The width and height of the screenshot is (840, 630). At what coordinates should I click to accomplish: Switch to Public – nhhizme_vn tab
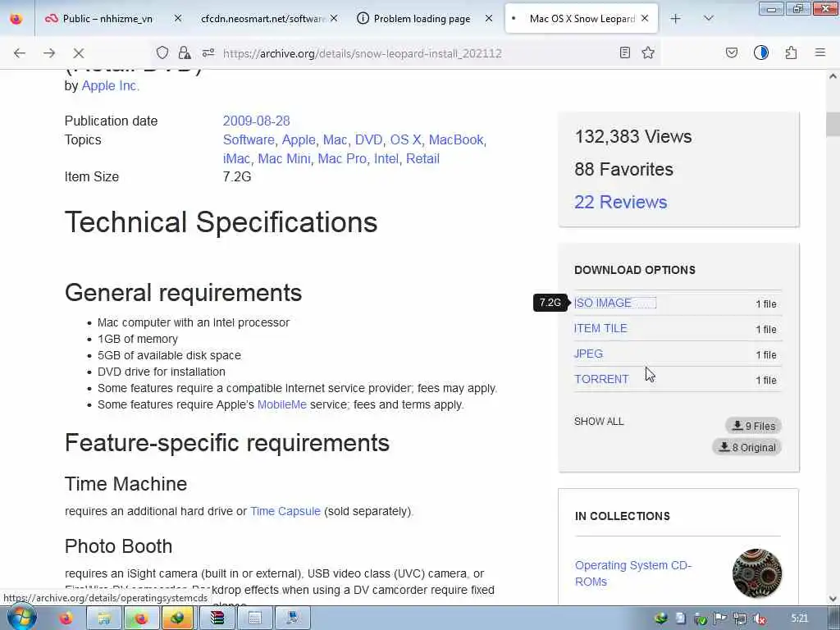(x=107, y=19)
